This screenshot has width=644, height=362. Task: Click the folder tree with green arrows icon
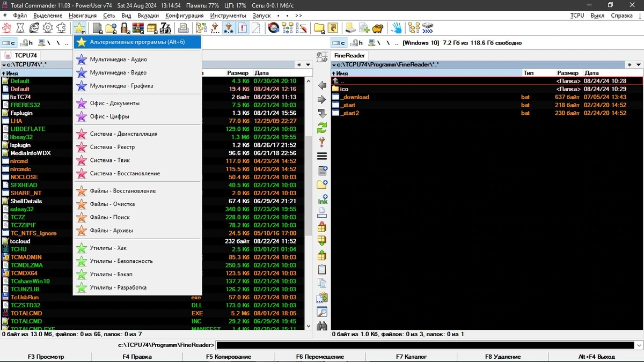pyautogui.click(x=201, y=27)
